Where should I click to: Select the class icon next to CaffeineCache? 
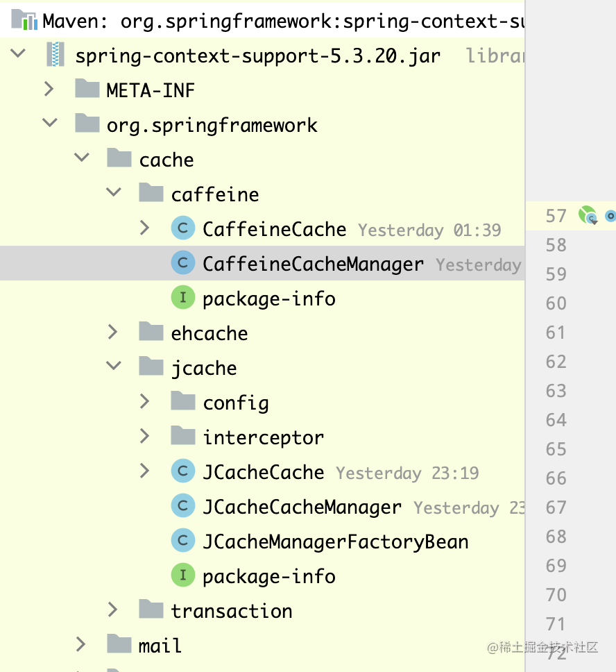(x=182, y=228)
